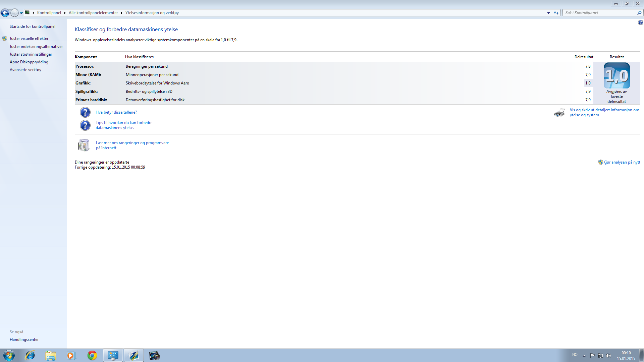Click the Back navigation arrow button
Viewport: 644px width, 362px height.
(5, 13)
